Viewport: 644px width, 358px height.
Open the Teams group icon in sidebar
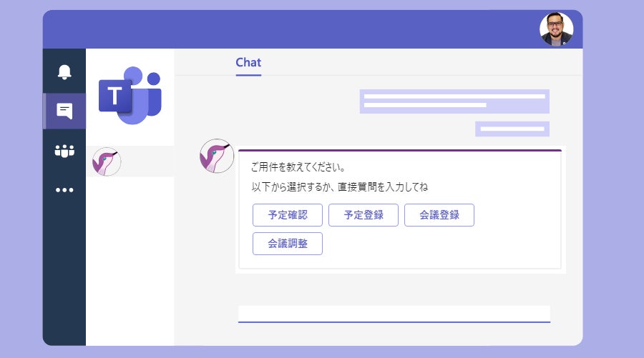(x=64, y=151)
